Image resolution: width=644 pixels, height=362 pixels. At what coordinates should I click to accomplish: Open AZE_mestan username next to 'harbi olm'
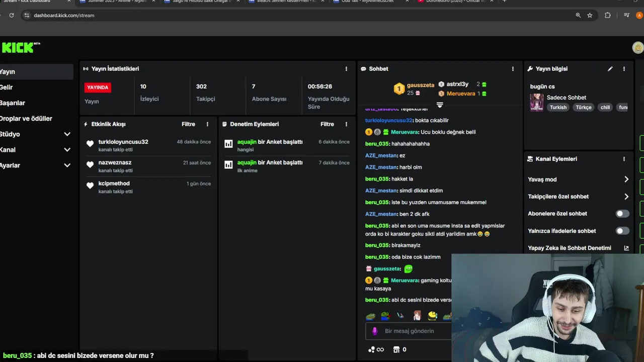click(x=381, y=167)
